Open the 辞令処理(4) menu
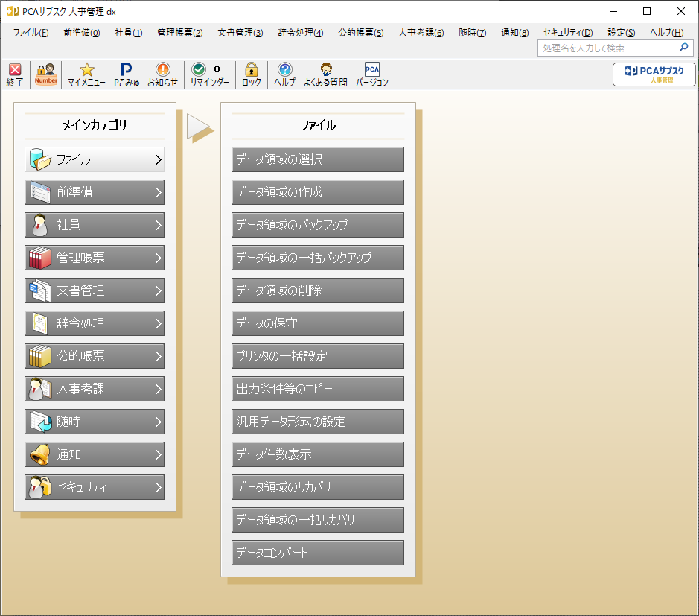 (x=300, y=33)
